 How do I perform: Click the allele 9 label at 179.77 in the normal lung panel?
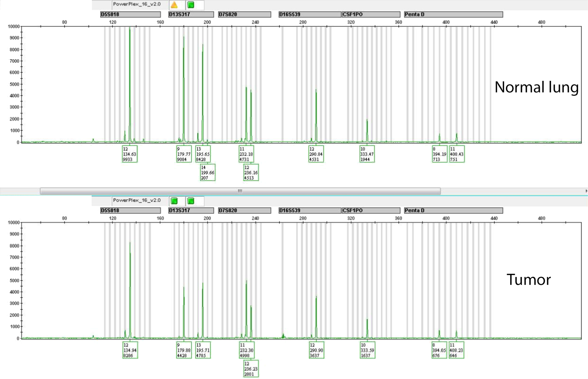tap(184, 154)
